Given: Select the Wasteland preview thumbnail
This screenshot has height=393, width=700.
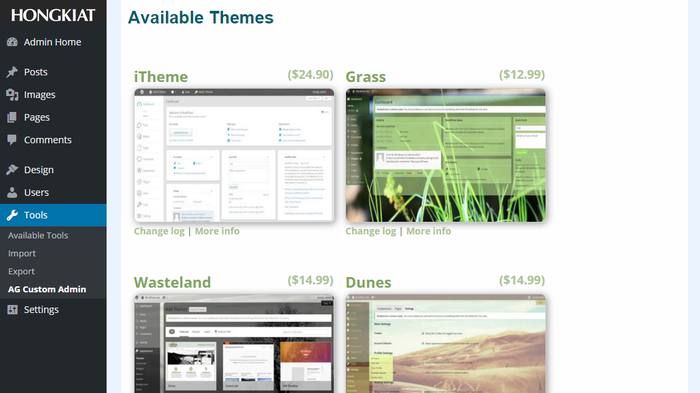Looking at the screenshot, I should (x=234, y=343).
